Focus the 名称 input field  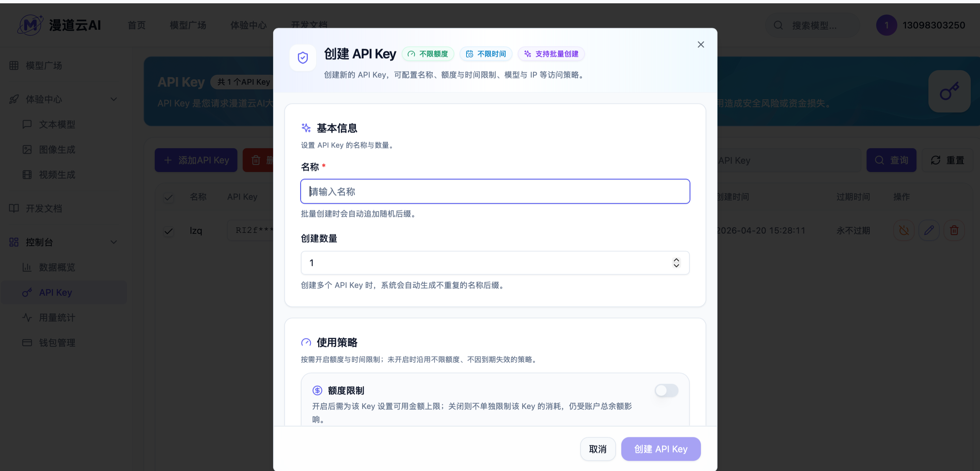click(x=495, y=192)
